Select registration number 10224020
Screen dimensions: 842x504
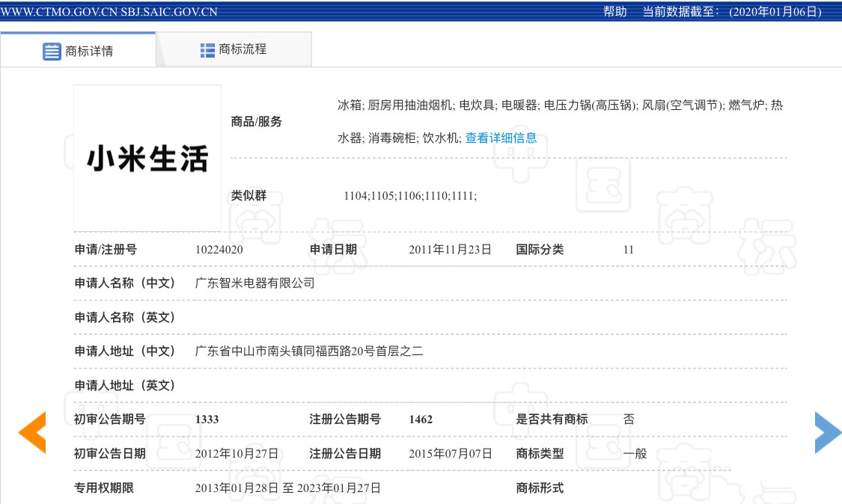click(x=219, y=250)
